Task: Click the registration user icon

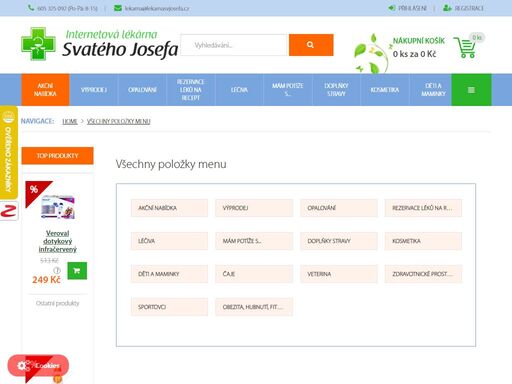Action: pyautogui.click(x=447, y=8)
